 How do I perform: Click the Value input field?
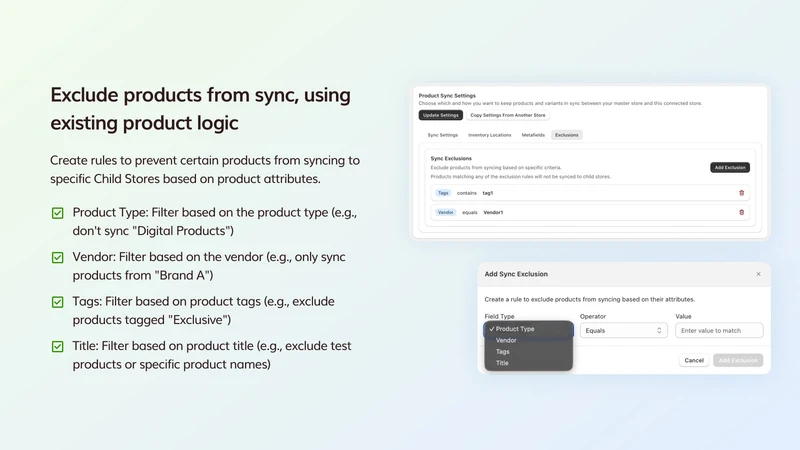click(719, 331)
